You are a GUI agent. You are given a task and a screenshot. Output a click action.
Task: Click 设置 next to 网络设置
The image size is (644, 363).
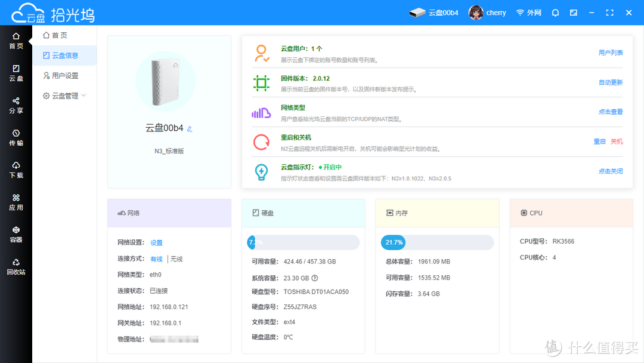[x=156, y=242]
